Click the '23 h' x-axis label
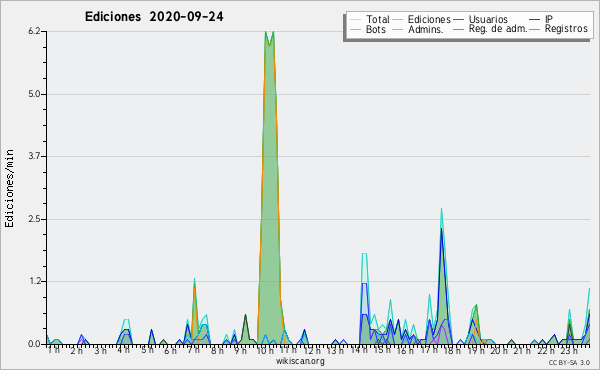This screenshot has width=600, height=370. (568, 350)
